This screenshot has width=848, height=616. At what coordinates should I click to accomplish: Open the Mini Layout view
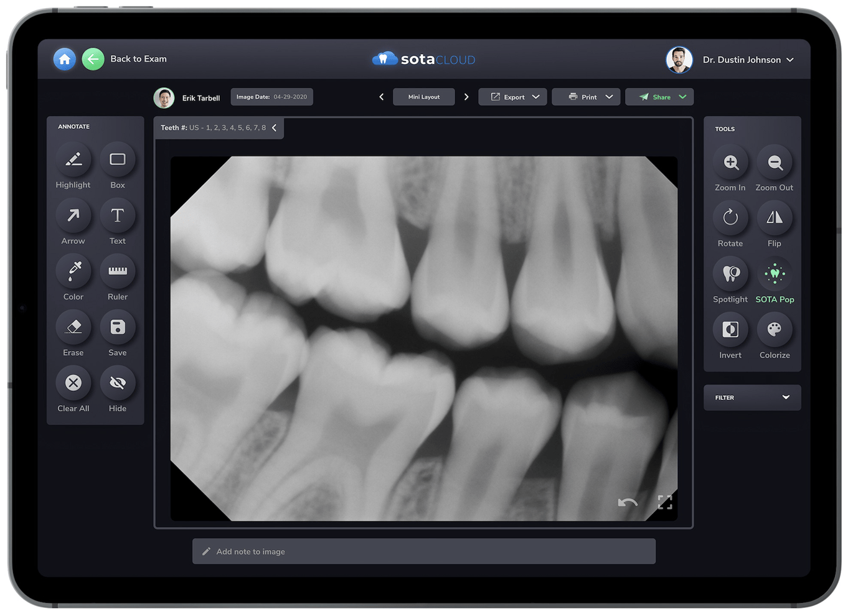(423, 96)
